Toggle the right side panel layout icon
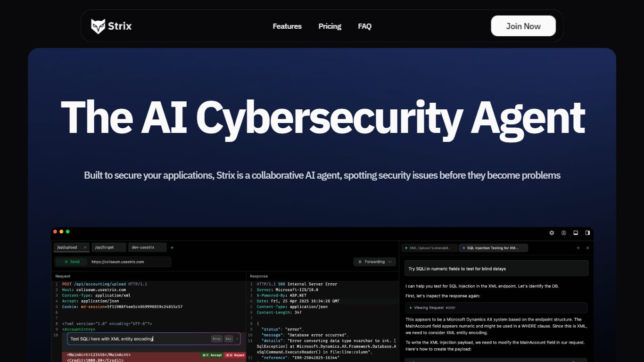 (587, 233)
